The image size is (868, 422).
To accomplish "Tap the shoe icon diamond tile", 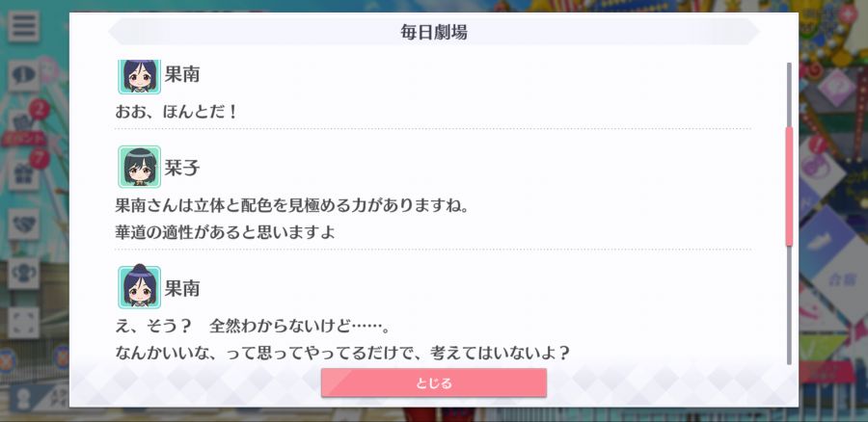I will click(826, 240).
